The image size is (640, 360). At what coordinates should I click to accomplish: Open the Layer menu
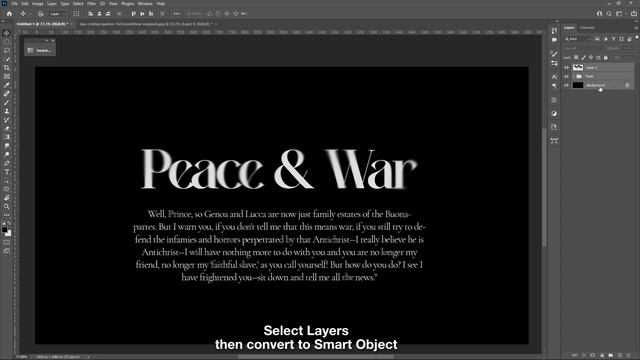pos(52,4)
